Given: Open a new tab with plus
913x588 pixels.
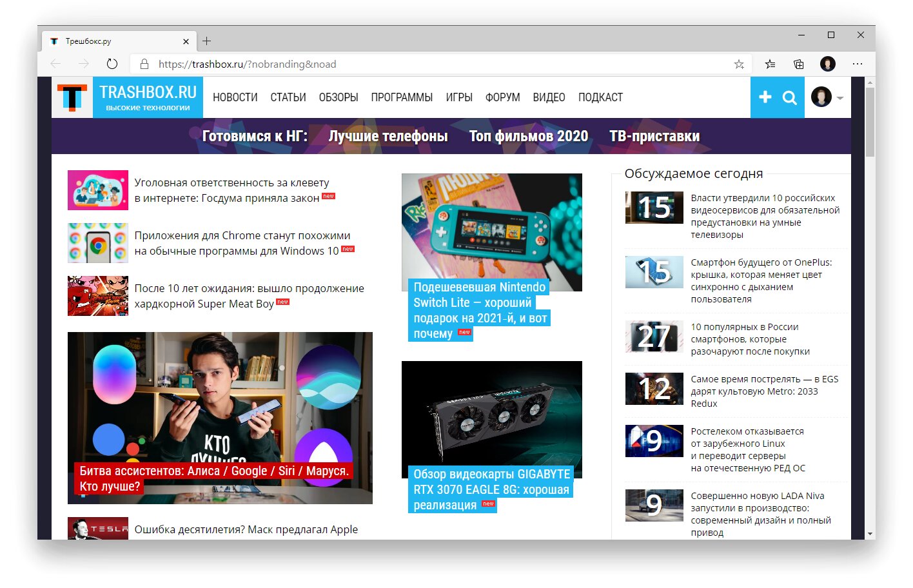Looking at the screenshot, I should click(207, 41).
